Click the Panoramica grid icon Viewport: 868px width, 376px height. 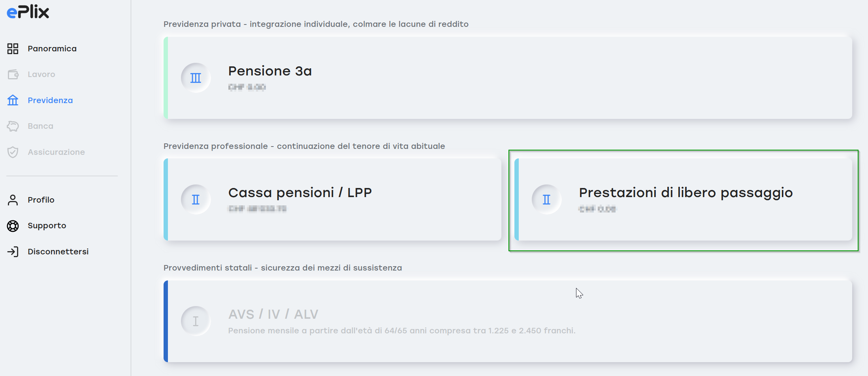click(x=13, y=49)
